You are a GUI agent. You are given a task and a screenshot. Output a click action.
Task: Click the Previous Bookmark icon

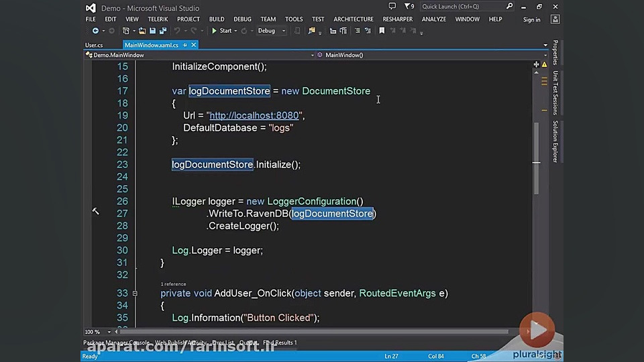point(392,31)
